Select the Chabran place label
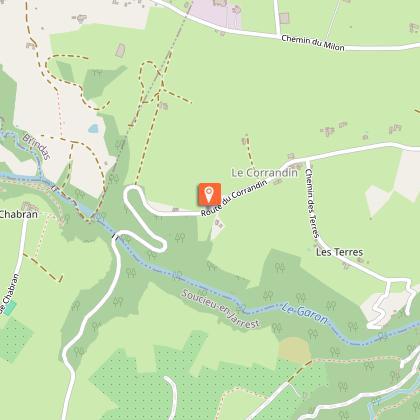 tap(19, 214)
